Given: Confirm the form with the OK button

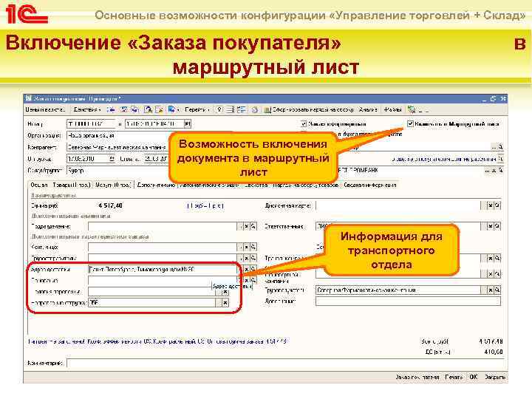Looking at the screenshot, I should point(474,378).
